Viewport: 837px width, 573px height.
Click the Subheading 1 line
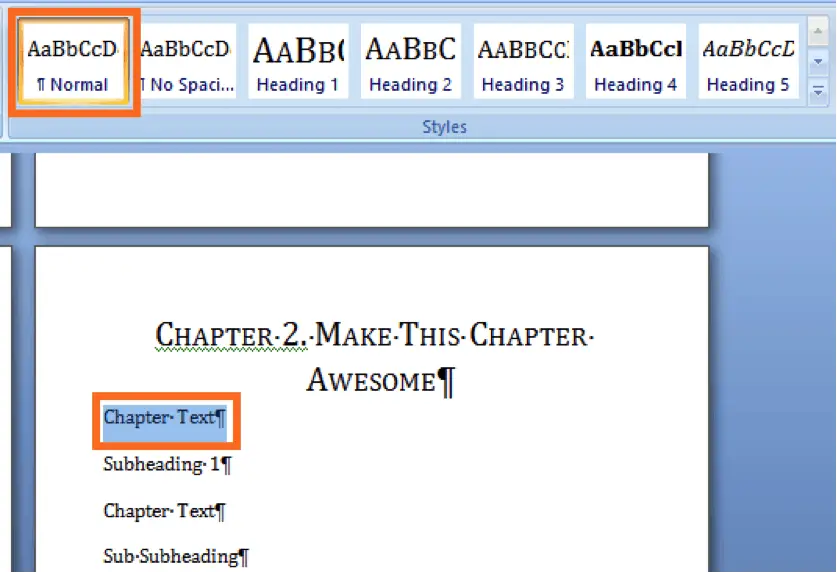coord(167,464)
